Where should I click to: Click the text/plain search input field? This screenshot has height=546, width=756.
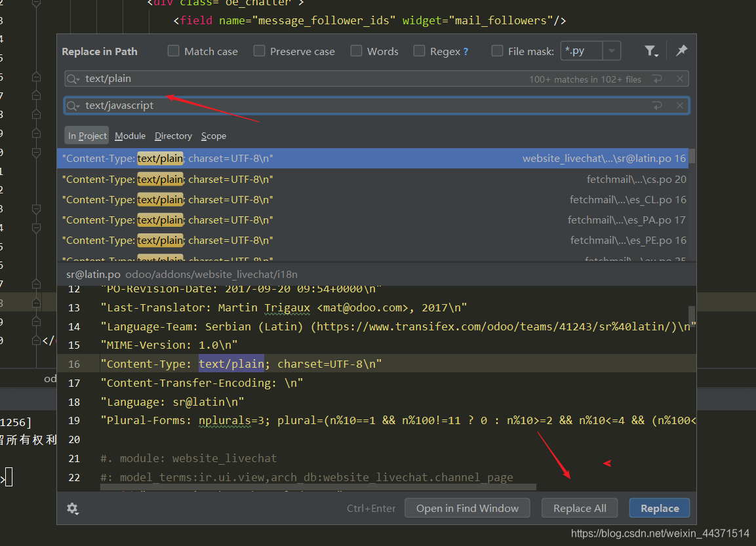(376, 79)
